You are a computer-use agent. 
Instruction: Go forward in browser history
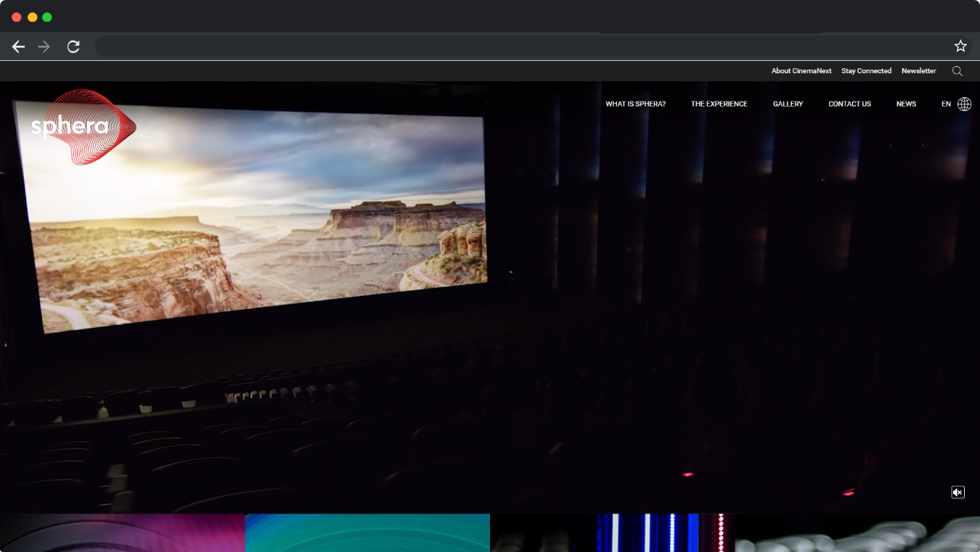point(44,46)
